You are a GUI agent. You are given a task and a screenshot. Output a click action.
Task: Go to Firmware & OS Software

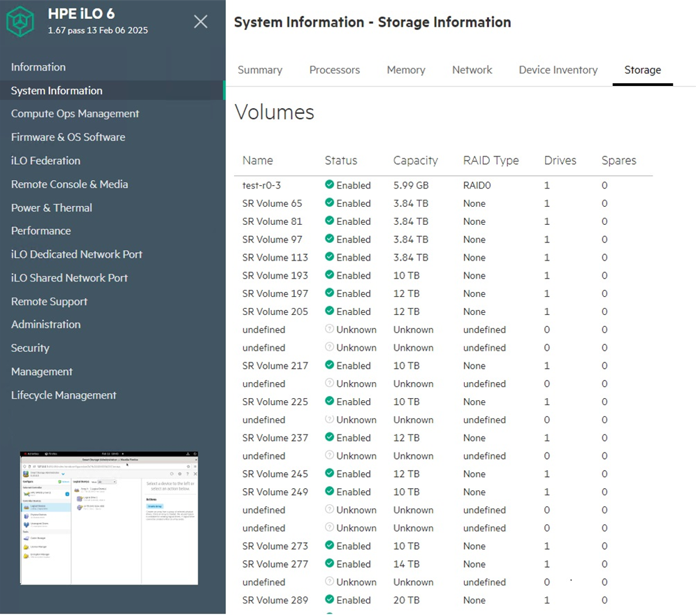click(68, 138)
